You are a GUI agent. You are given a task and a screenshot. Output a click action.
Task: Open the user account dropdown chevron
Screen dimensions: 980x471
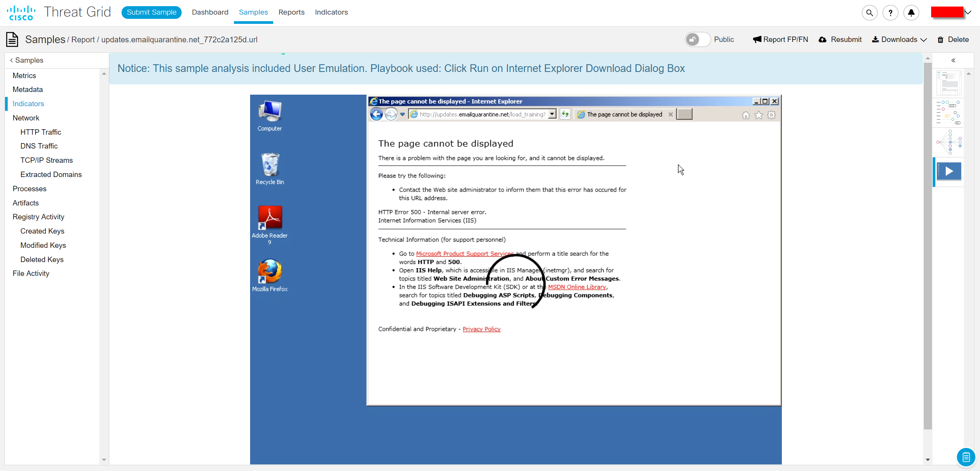coord(968,12)
